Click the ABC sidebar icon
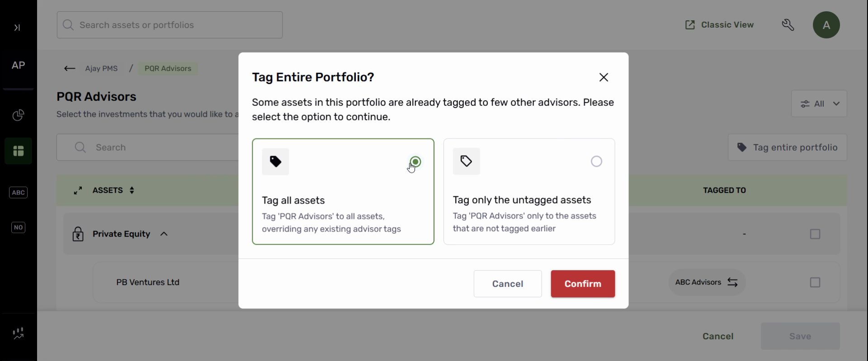Image resolution: width=868 pixels, height=361 pixels. 18,193
